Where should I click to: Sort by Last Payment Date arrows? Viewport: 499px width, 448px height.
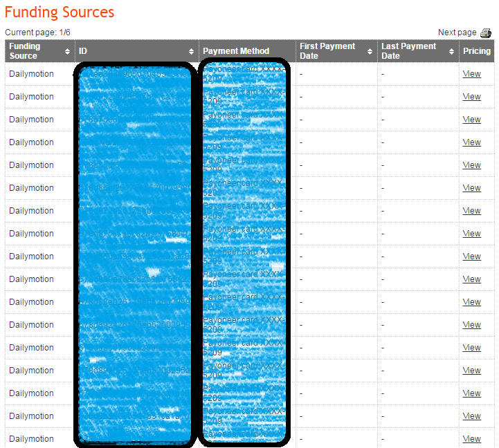[x=451, y=51]
